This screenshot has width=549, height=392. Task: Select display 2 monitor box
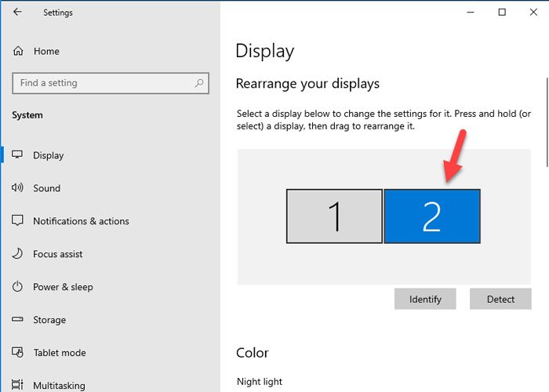432,216
